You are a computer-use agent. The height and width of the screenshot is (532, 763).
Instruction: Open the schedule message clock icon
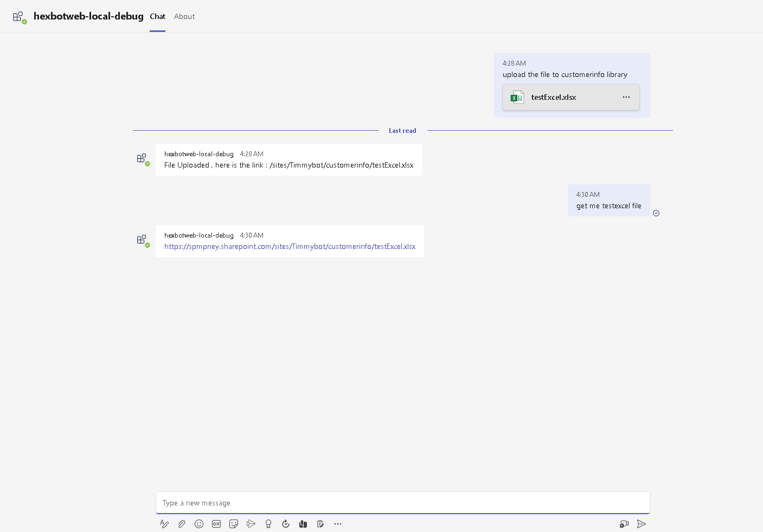pyautogui.click(x=286, y=524)
